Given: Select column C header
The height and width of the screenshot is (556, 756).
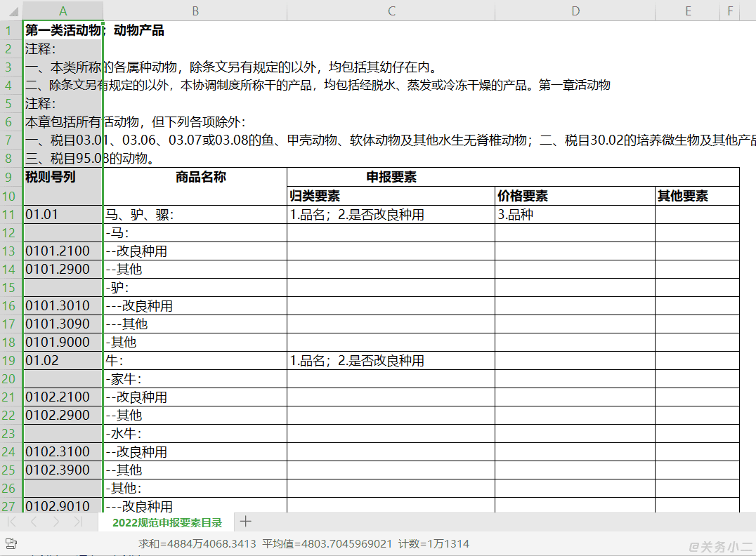Looking at the screenshot, I should tap(391, 11).
